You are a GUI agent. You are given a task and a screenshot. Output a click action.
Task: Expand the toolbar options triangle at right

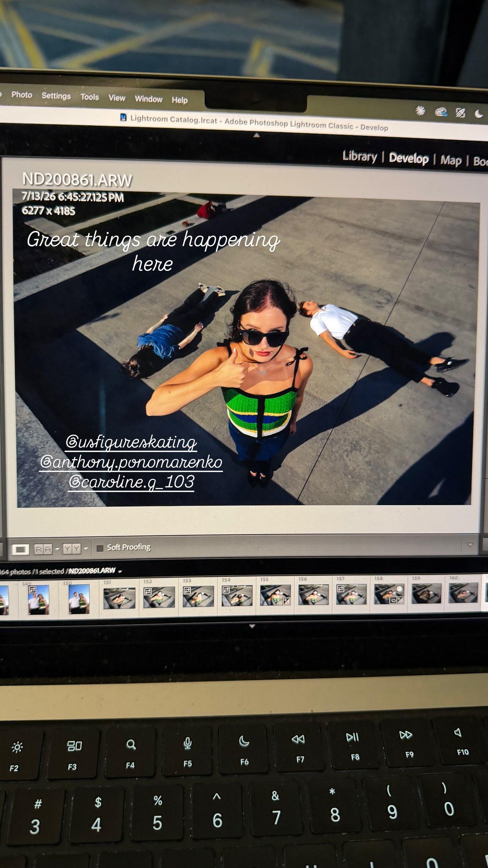470,545
